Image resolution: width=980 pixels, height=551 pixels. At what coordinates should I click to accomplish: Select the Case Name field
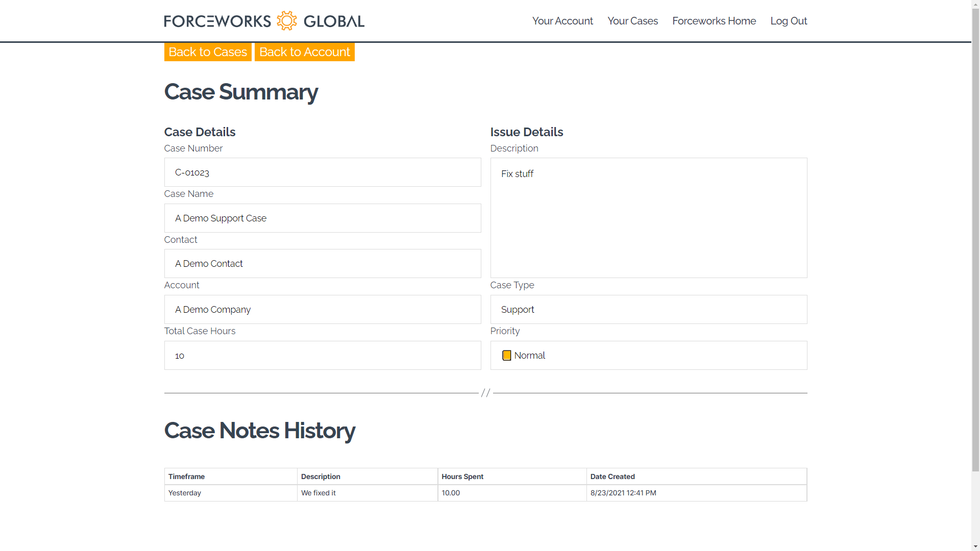[x=322, y=218]
